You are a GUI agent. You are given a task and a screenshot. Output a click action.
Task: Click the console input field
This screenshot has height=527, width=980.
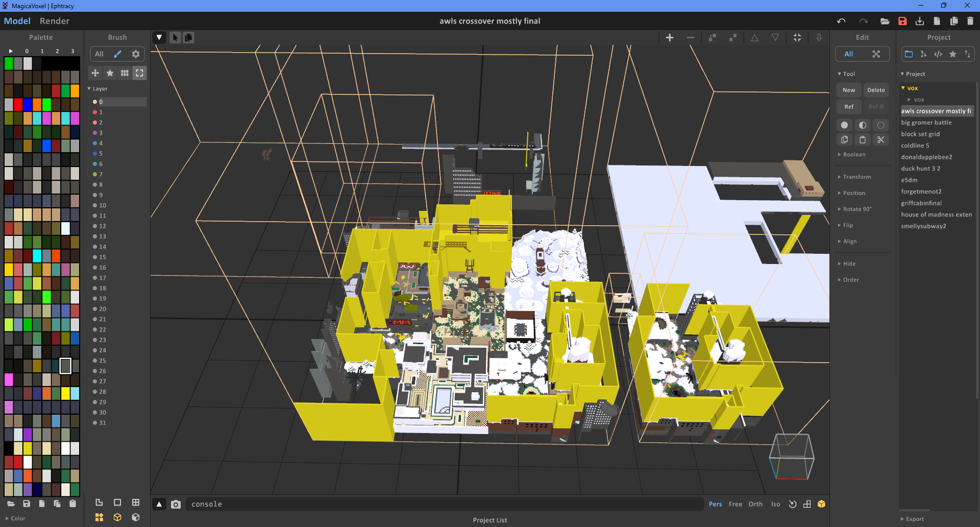point(444,504)
